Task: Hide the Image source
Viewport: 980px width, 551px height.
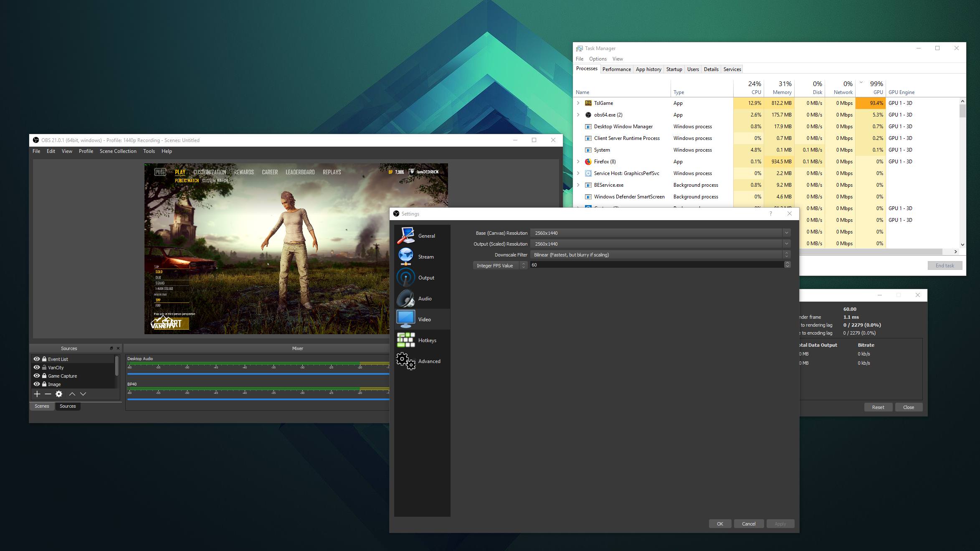Action: pyautogui.click(x=37, y=384)
